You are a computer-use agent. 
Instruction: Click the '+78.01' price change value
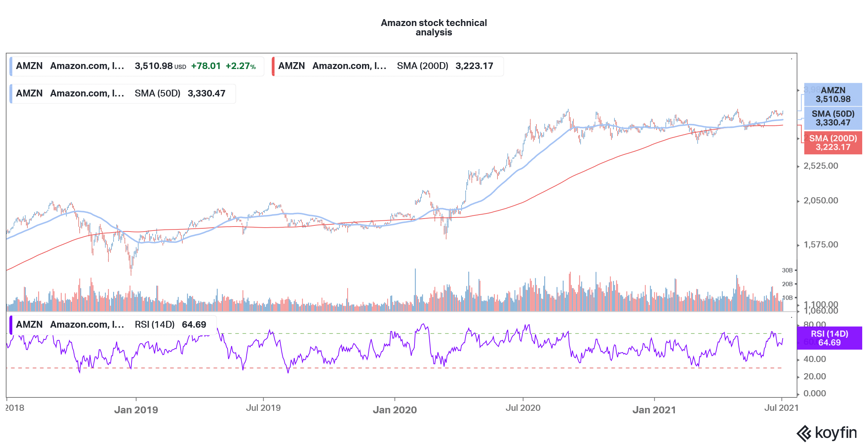coord(206,66)
